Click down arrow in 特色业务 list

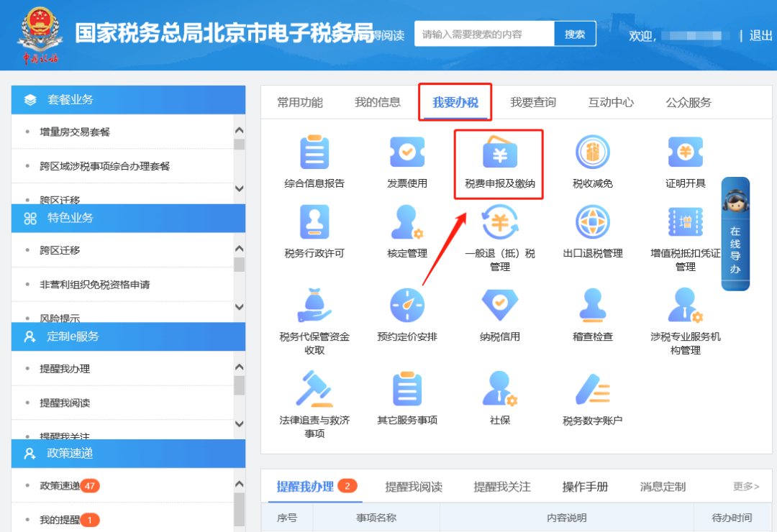coord(240,307)
